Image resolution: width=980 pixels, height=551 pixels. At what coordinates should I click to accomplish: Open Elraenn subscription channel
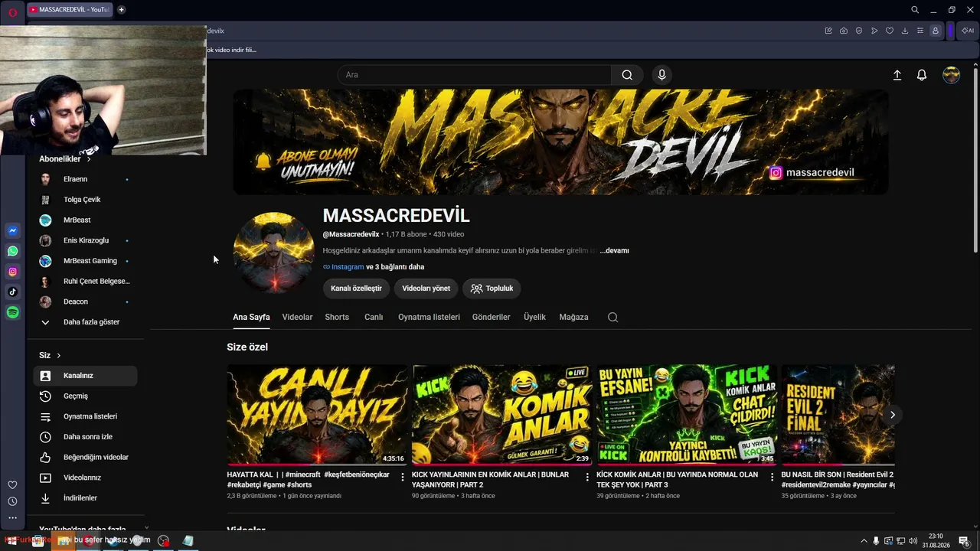(x=85, y=179)
